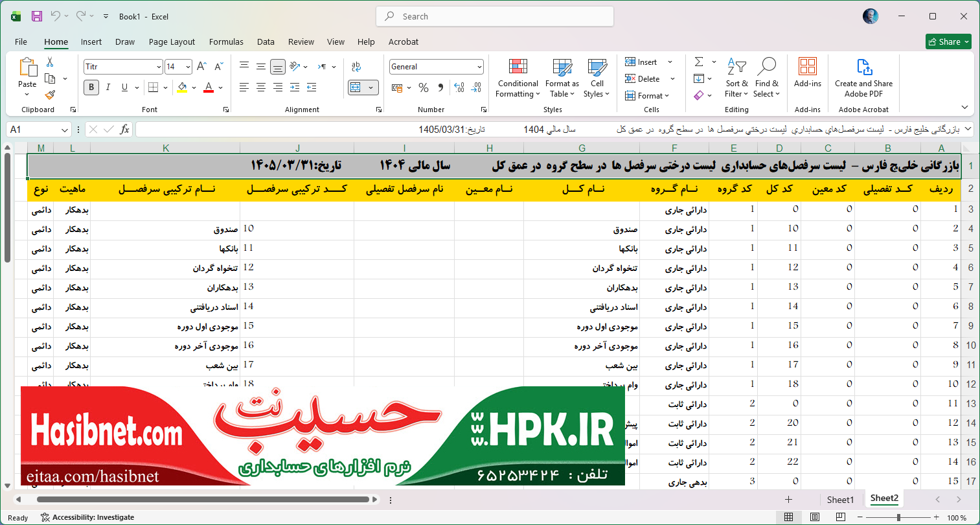Click the Clear eraser icon

pyautogui.click(x=699, y=95)
